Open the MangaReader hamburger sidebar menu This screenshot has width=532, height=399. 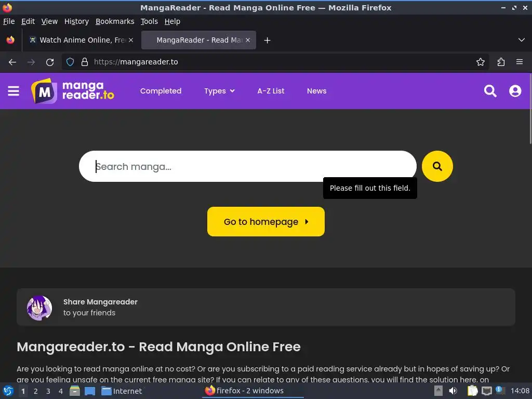[x=13, y=91]
